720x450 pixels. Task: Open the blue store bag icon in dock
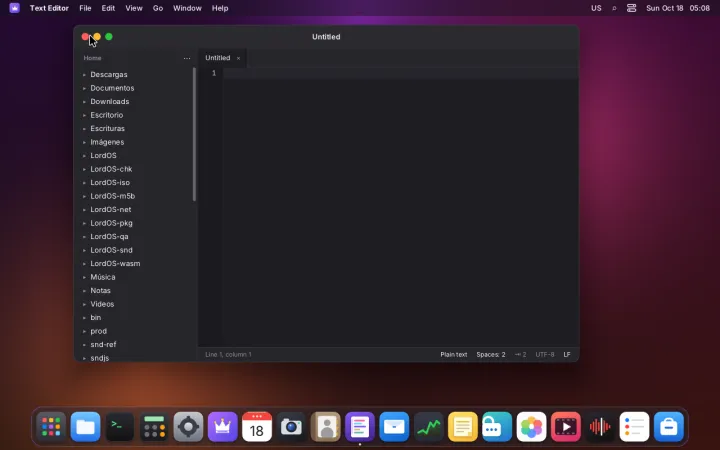point(669,427)
